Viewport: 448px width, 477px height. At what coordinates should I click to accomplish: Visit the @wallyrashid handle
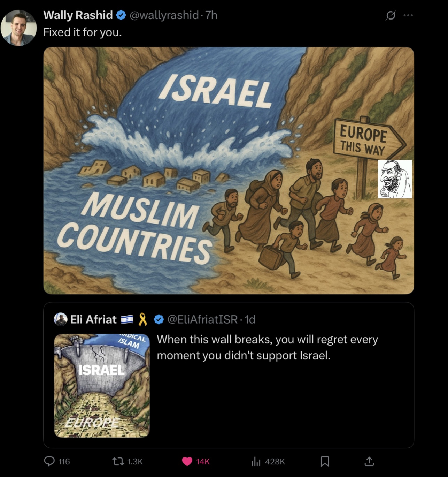coord(164,15)
